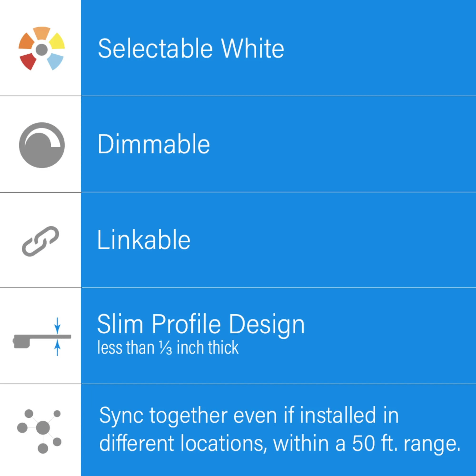This screenshot has width=476, height=476.
Task: Click the color wheel Selectable White icon
Action: 42,49
